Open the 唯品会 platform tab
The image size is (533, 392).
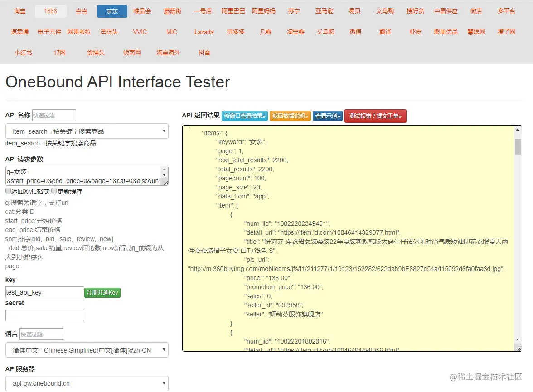(x=142, y=11)
